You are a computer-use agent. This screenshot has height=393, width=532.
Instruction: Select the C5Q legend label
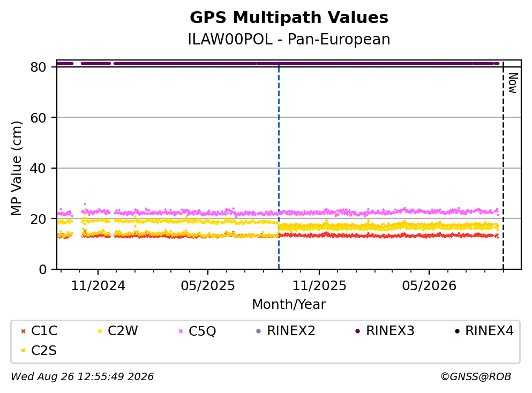(x=202, y=331)
